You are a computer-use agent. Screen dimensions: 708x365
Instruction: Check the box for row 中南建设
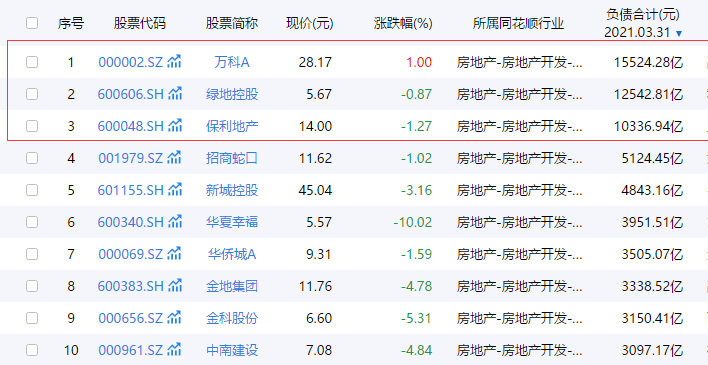click(32, 351)
